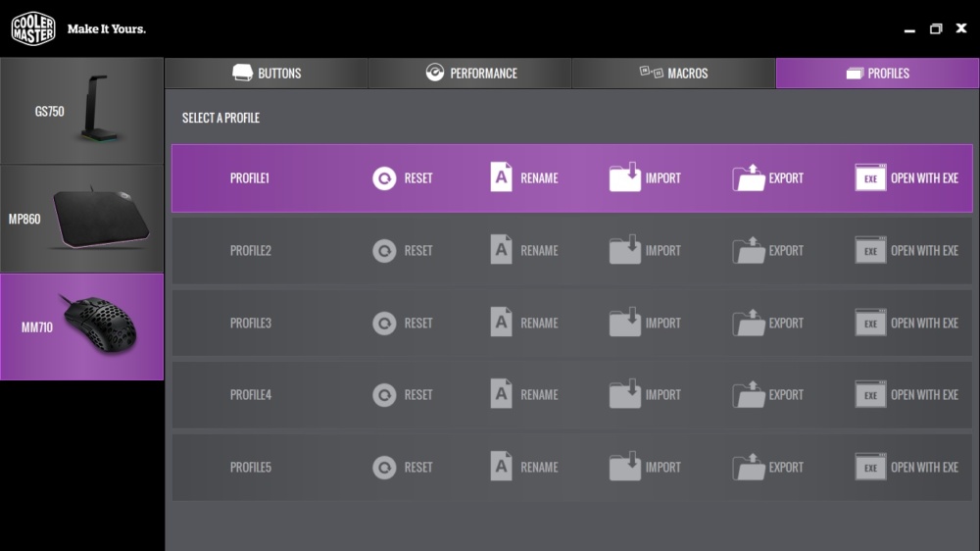Click the Rename icon for PROFILE3
980x551 pixels.
[501, 323]
